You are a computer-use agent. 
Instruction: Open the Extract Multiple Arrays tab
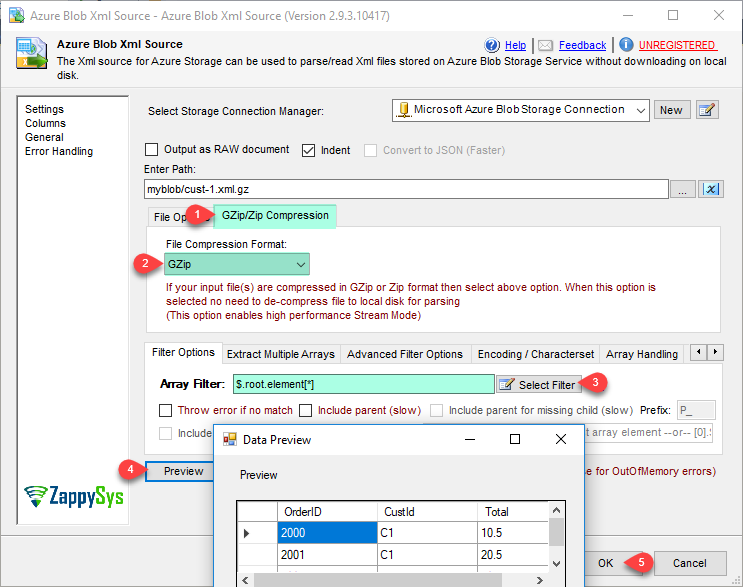(281, 354)
